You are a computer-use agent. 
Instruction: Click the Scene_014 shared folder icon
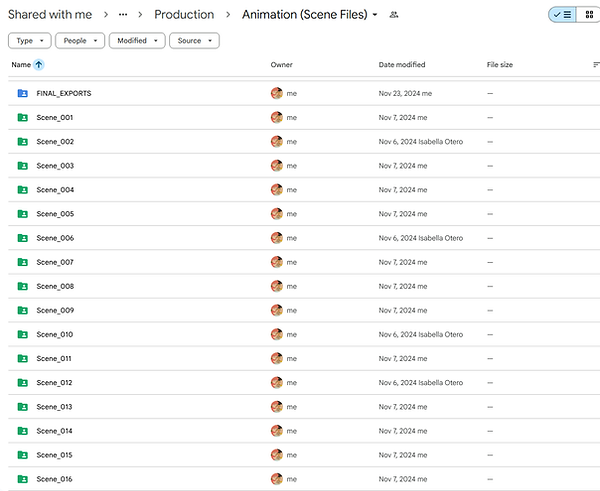tap(23, 431)
